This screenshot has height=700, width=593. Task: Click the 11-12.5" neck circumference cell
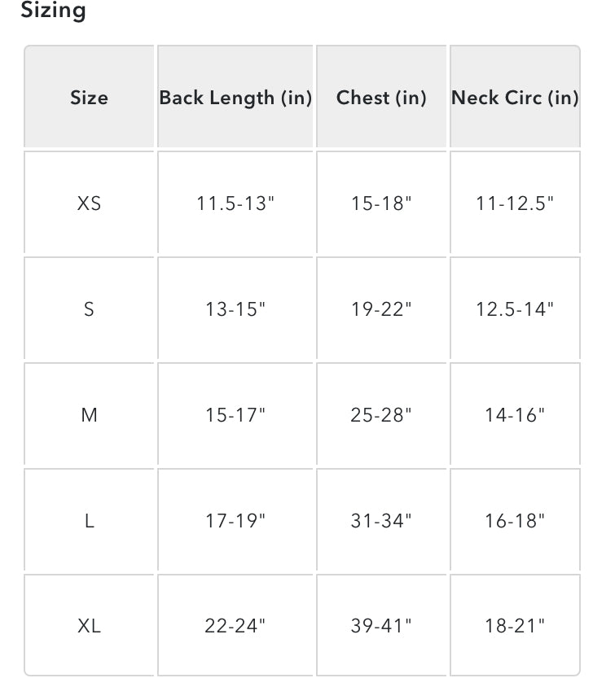[515, 203]
